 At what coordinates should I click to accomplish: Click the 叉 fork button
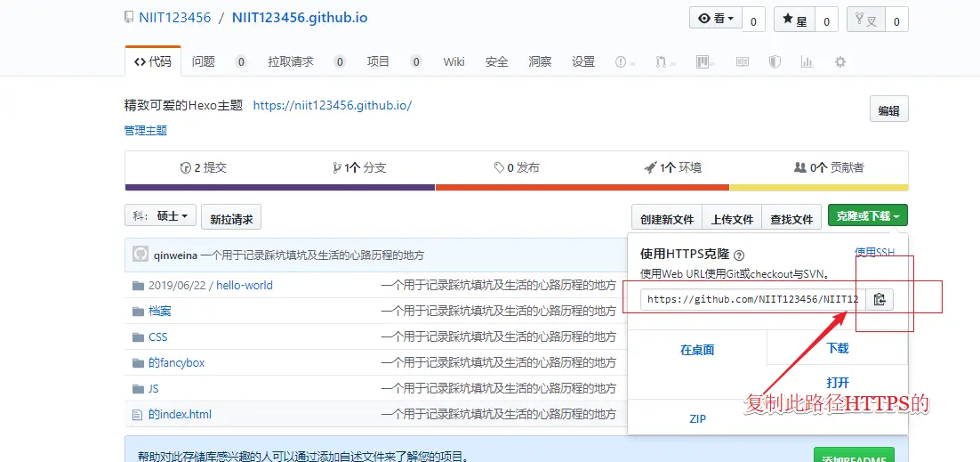click(x=865, y=20)
